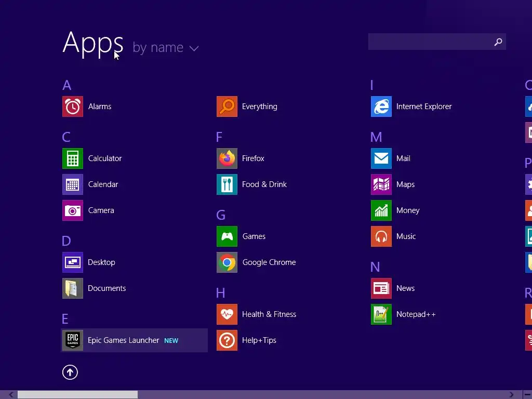Click the scrollbar left arrow

11,395
